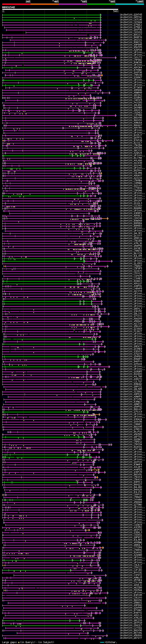Click the white query sequence bar

(60, 9)
